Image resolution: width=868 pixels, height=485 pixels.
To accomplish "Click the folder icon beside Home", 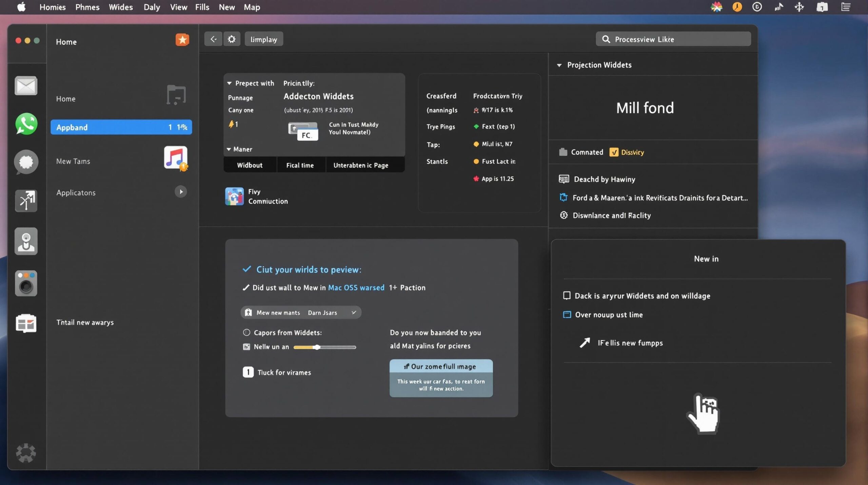I will pyautogui.click(x=176, y=95).
